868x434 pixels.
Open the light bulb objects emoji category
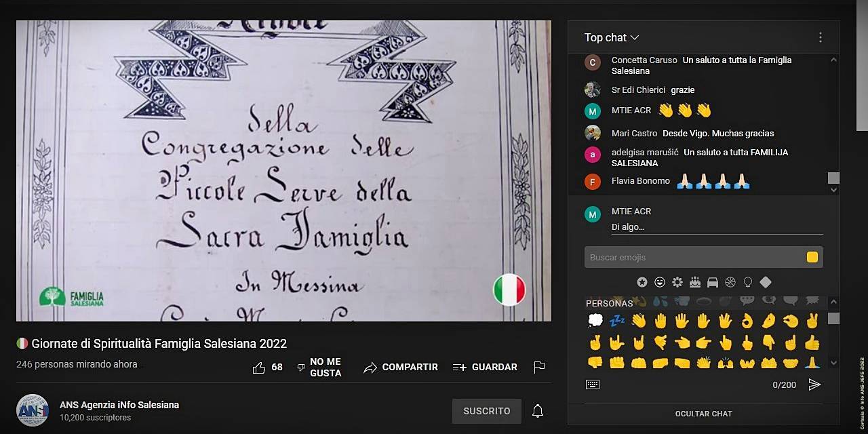pos(748,282)
